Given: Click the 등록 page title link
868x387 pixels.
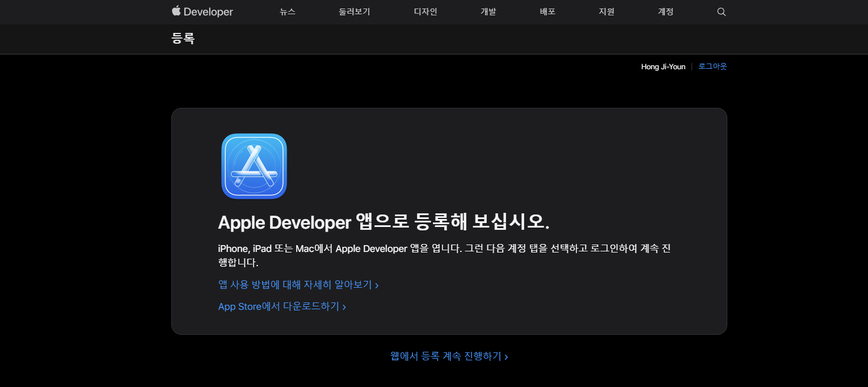Looking at the screenshot, I should (x=183, y=39).
